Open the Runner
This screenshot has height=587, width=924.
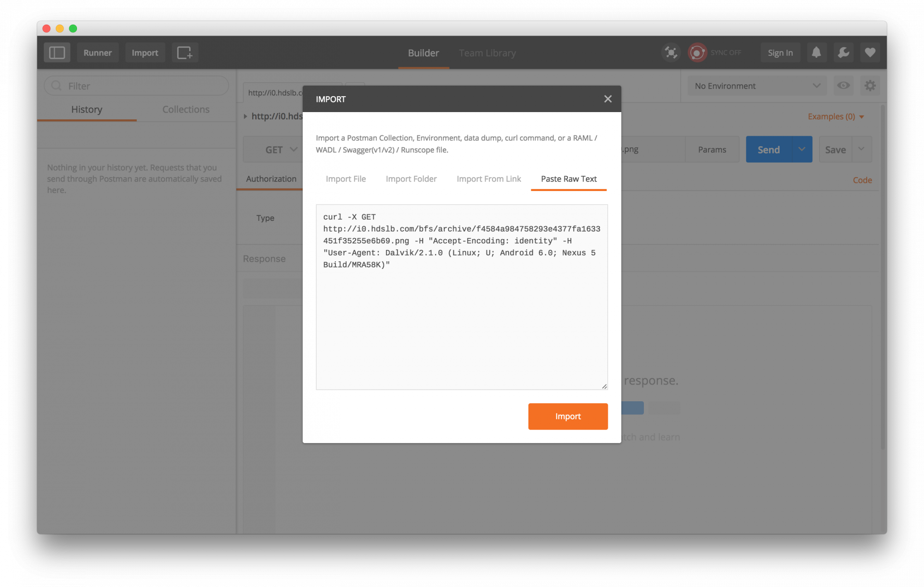98,52
